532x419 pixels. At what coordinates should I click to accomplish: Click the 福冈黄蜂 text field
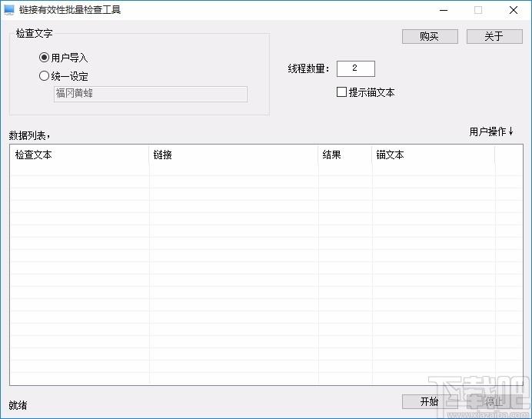[151, 94]
